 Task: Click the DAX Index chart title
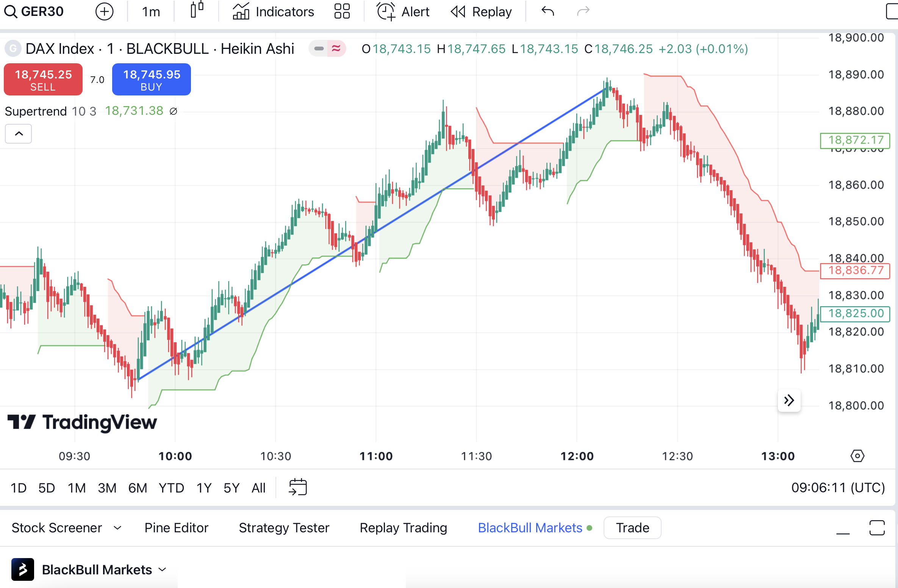(160, 49)
